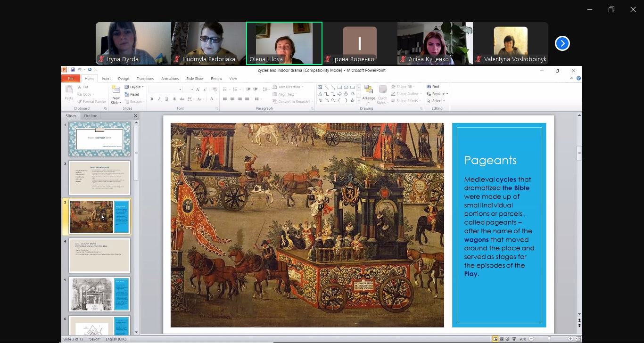The height and width of the screenshot is (343, 644).
Task: Open the PowerPoint Help question mark
Action: tap(578, 78)
